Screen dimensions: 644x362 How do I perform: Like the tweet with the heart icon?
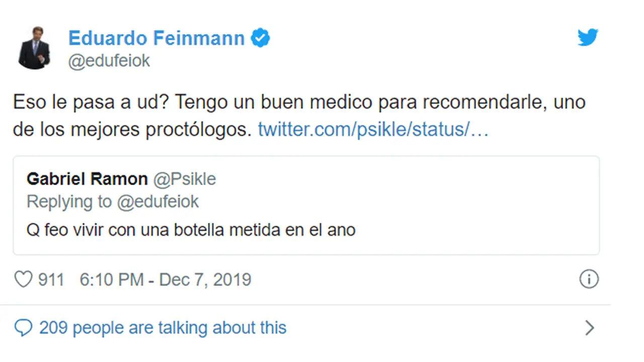point(23,280)
